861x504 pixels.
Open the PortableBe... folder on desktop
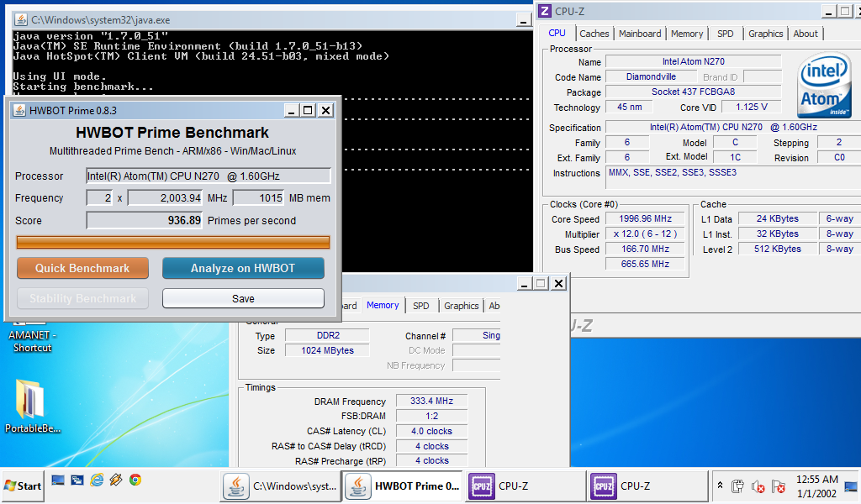(x=32, y=406)
